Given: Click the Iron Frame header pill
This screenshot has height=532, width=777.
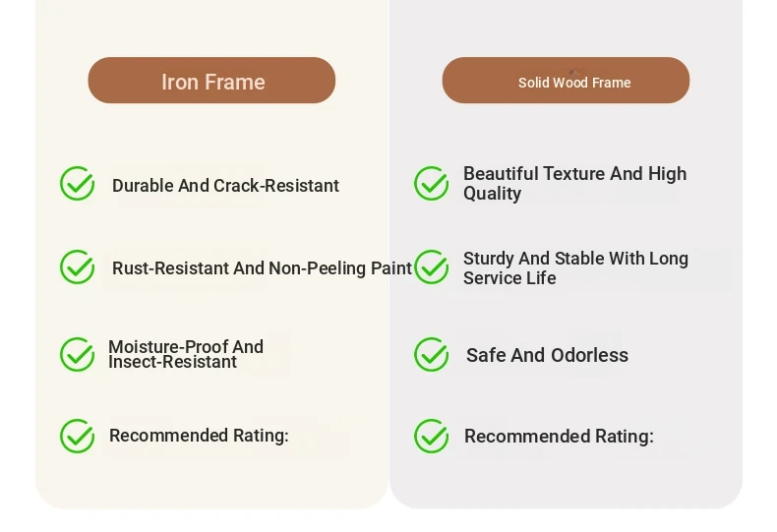Looking at the screenshot, I should pyautogui.click(x=211, y=81).
